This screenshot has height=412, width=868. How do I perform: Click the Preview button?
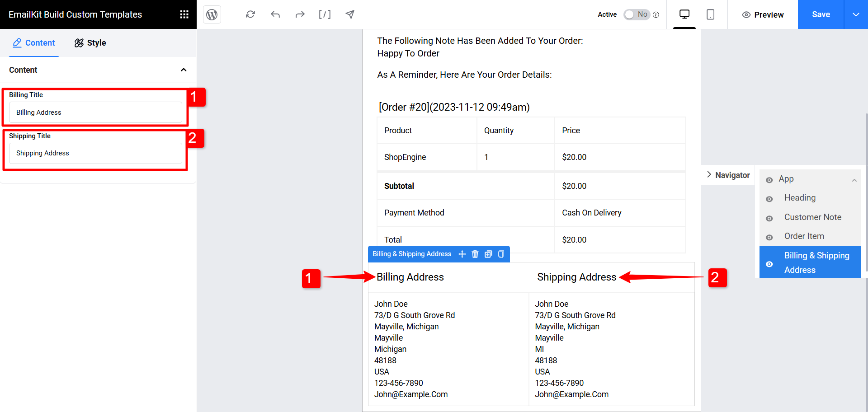point(763,14)
